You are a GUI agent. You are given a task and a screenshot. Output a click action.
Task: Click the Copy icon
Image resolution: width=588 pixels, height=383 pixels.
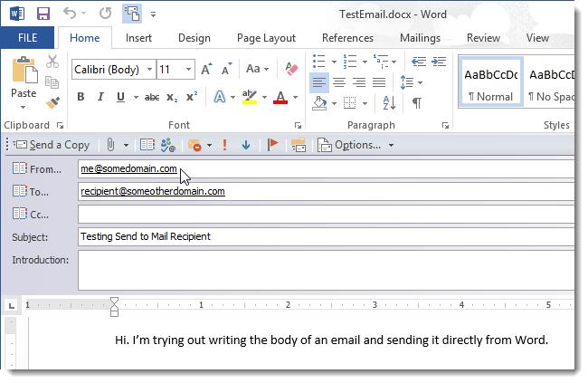click(x=52, y=81)
